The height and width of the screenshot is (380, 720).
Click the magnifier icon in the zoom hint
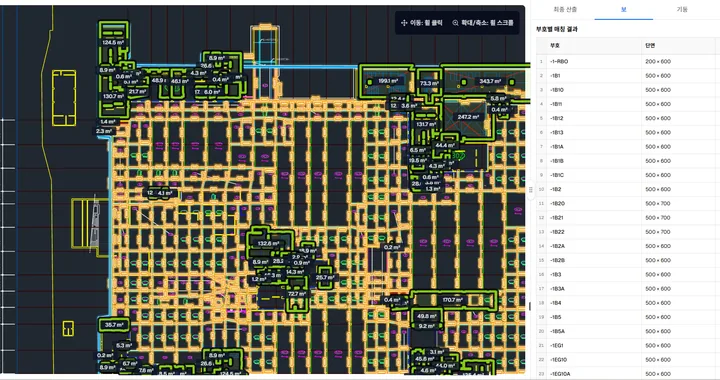[x=455, y=22]
